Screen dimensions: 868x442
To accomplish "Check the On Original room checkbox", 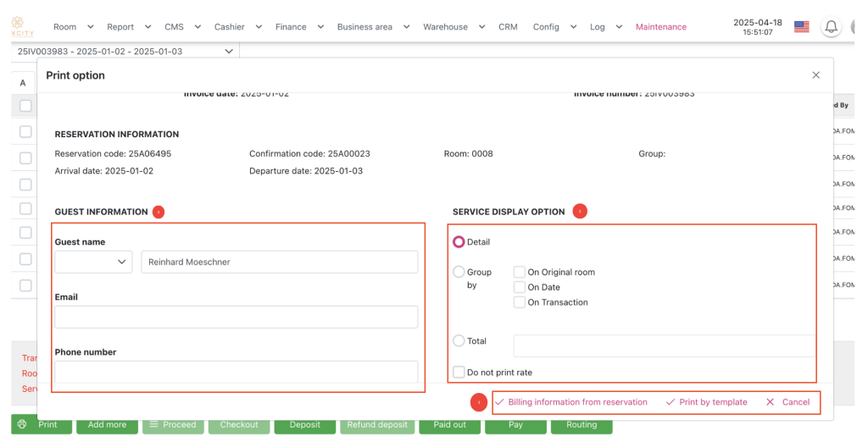I will 520,273.
